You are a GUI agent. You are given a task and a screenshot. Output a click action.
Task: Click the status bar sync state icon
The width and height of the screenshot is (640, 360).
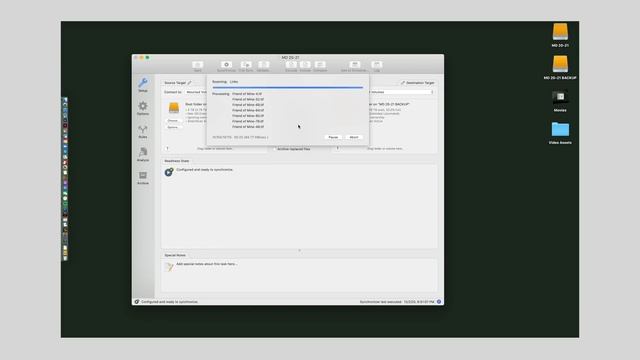137,302
